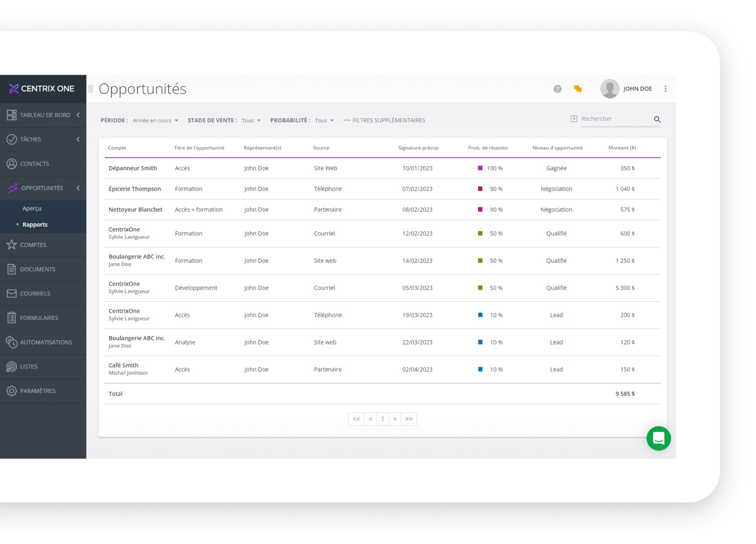Click the help question mark icon
The image size is (756, 544).
tap(557, 89)
